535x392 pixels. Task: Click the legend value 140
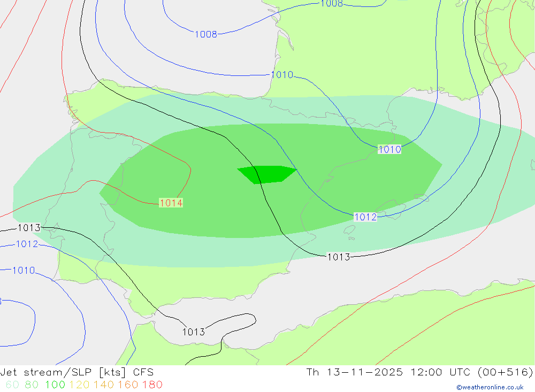(104, 385)
